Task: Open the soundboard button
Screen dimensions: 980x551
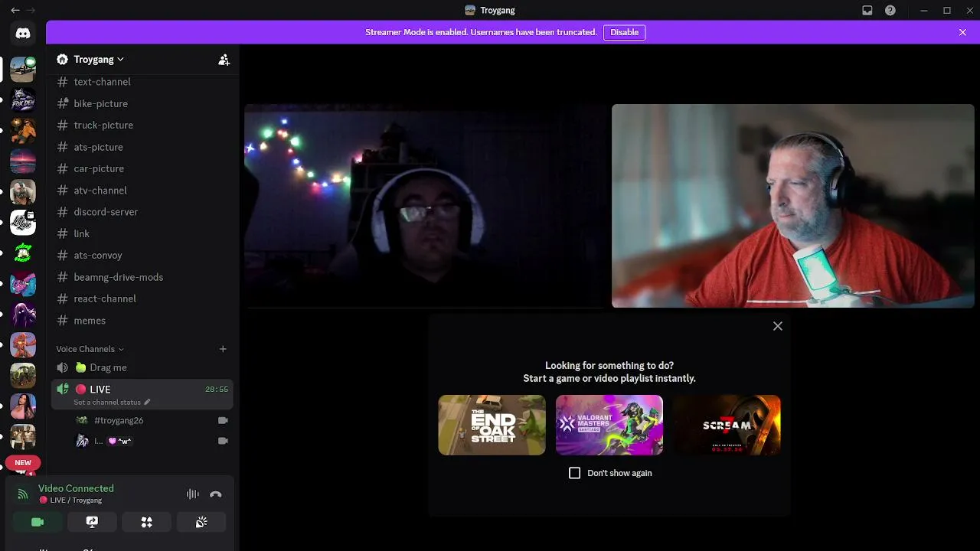Action: coord(201,522)
